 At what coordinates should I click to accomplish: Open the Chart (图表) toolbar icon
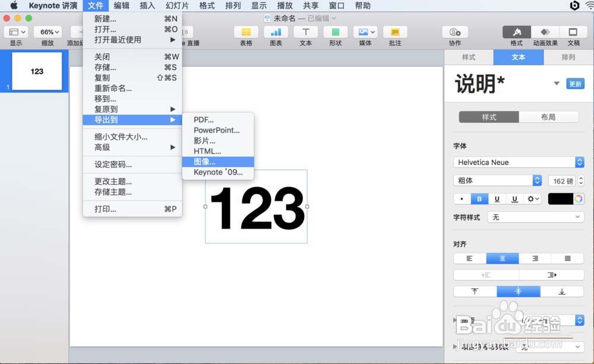(276, 32)
